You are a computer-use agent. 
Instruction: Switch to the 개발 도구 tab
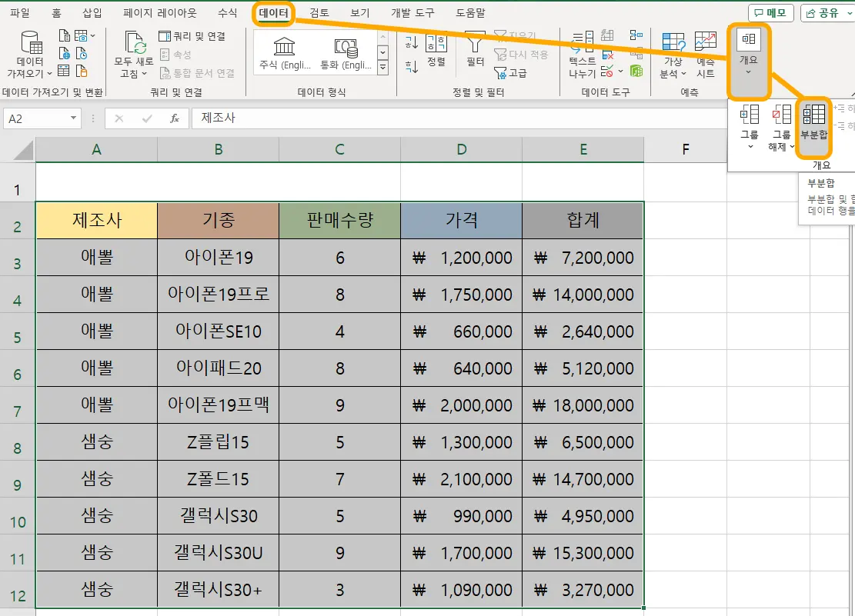pos(412,13)
